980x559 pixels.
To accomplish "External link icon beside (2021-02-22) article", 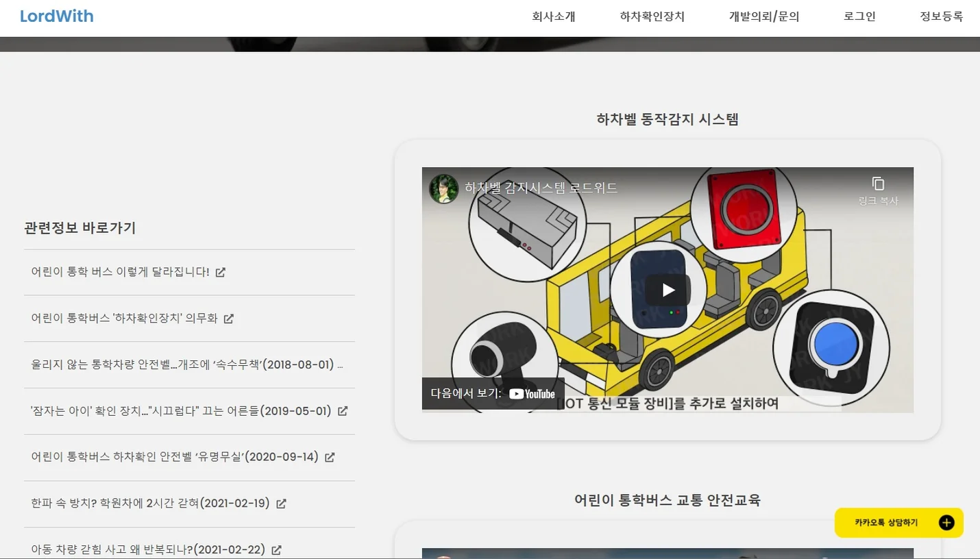I will click(x=276, y=549).
